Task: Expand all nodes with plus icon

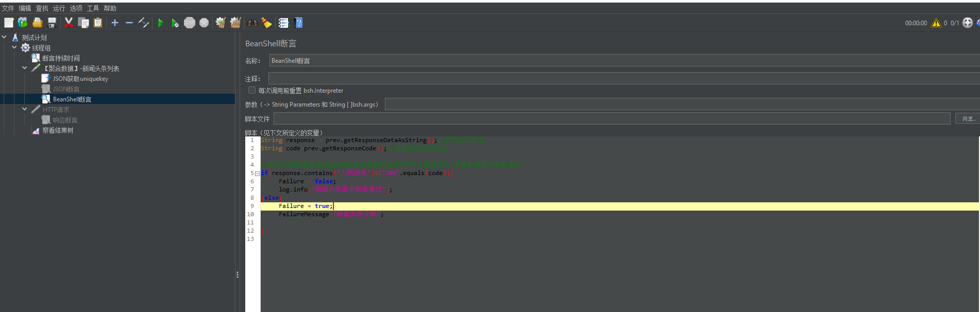Action: (x=115, y=23)
